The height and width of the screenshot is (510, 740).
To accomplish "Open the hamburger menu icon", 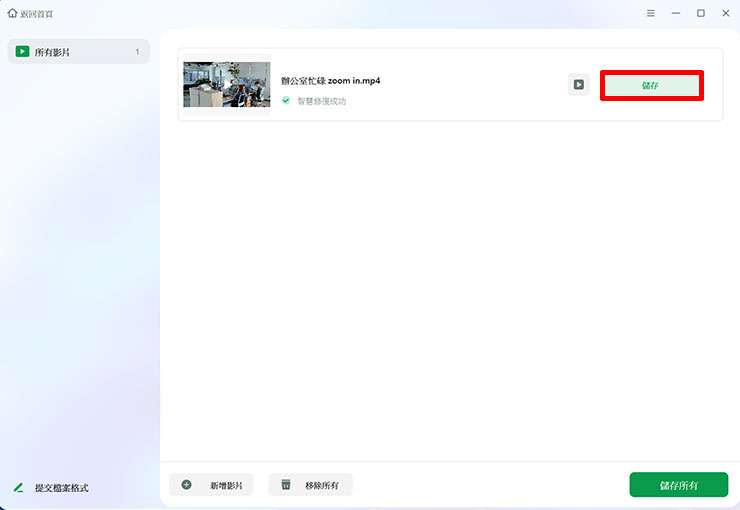I will click(x=650, y=13).
